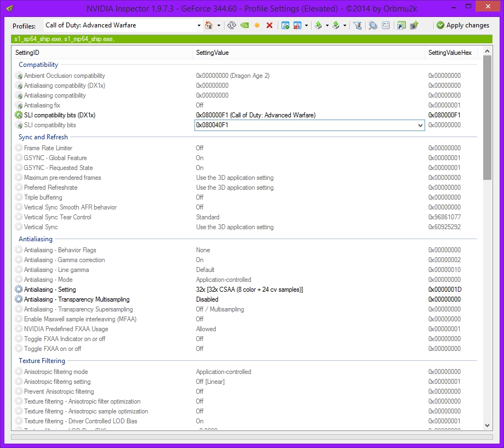Image resolution: width=504 pixels, height=448 pixels.
Task: Click the import profiles icon
Action: point(336,25)
